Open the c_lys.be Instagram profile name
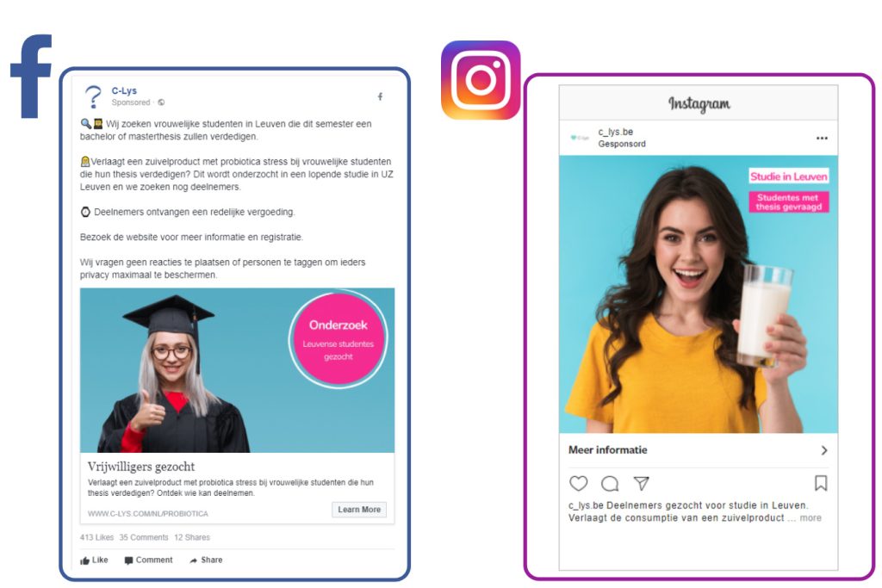Viewport: 882px width, 588px height. pos(615,132)
